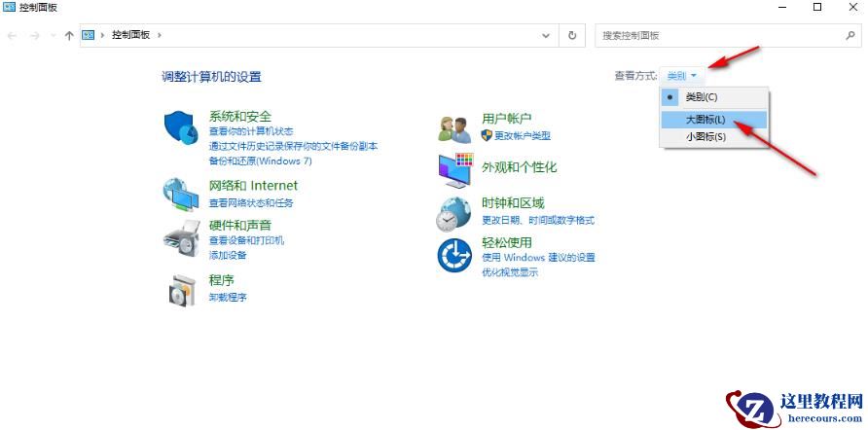
Task: Open Clock and Region globe-clock icon
Action: pyautogui.click(x=453, y=213)
